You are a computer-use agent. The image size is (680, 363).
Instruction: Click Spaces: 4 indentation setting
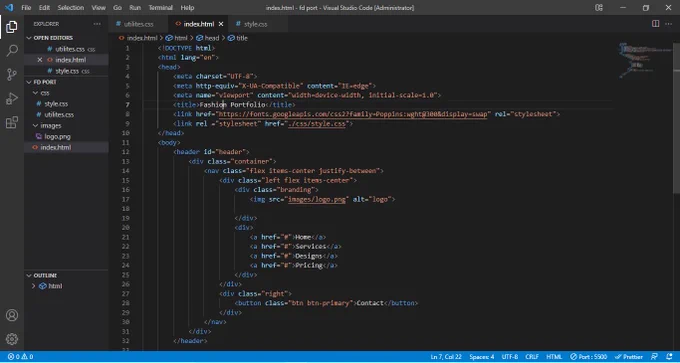pos(481,357)
